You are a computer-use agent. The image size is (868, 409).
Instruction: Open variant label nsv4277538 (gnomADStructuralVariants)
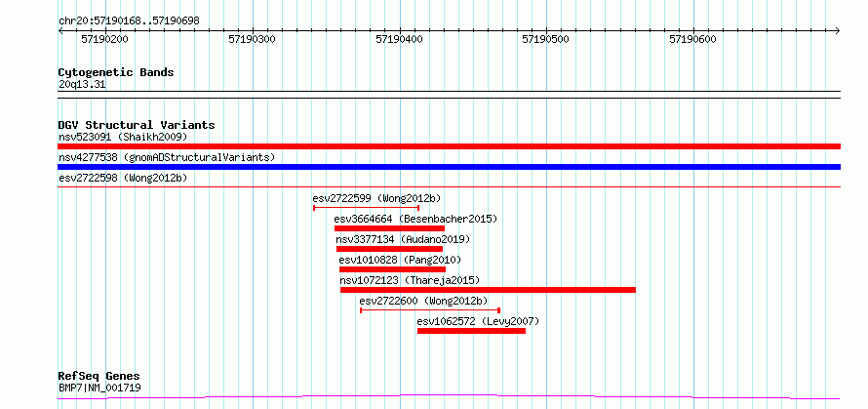pyautogui.click(x=167, y=157)
